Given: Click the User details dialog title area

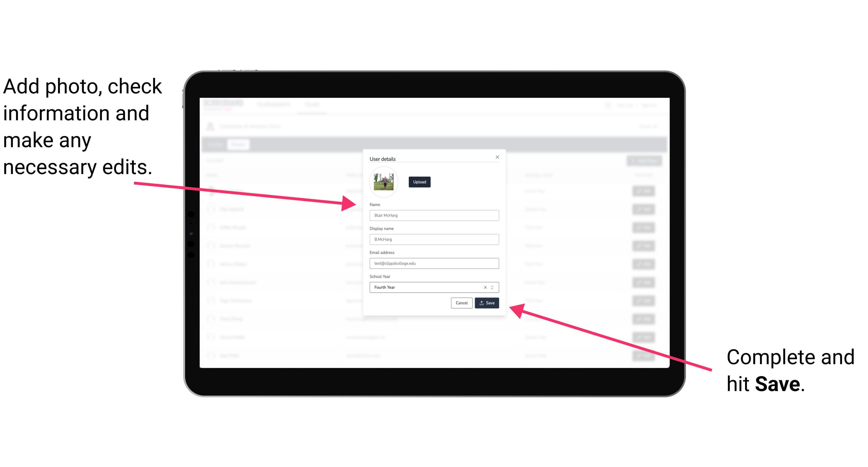Looking at the screenshot, I should click(x=384, y=159).
